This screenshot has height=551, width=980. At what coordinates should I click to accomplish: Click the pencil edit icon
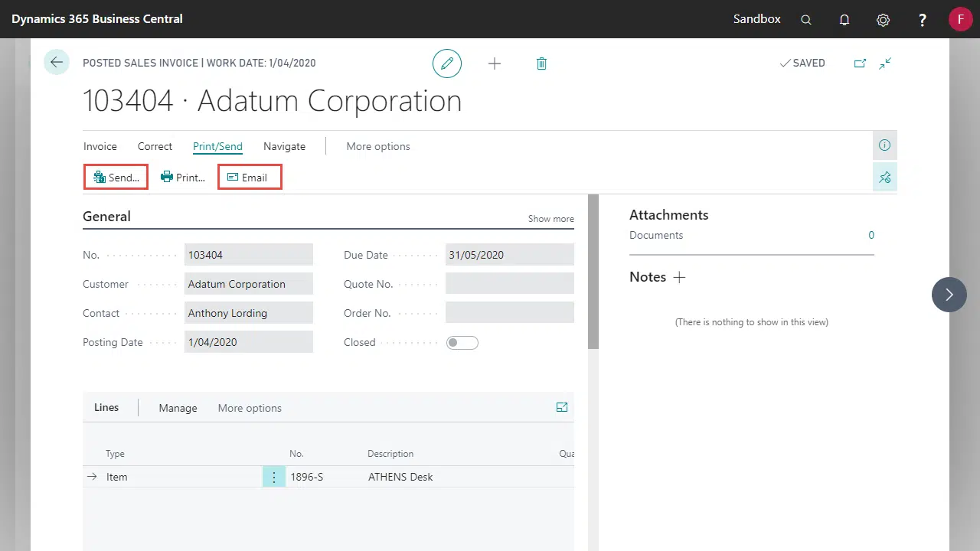[x=447, y=64]
